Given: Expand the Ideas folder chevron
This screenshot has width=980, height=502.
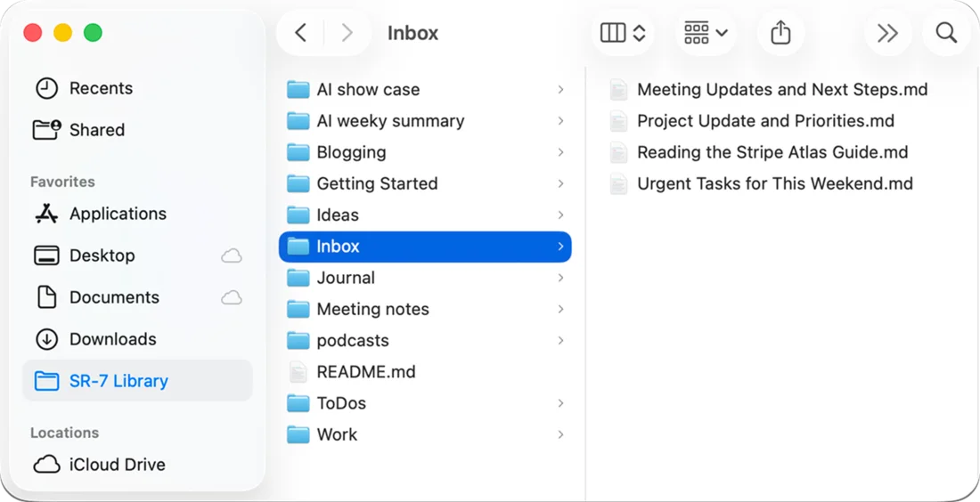Looking at the screenshot, I should [560, 215].
